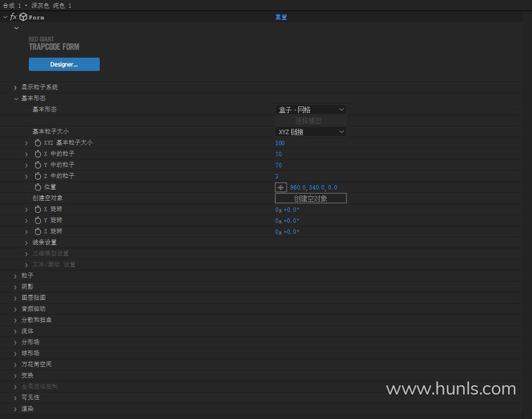532x419 pixels.
Task: Open the Designer... window
Action: 64,64
